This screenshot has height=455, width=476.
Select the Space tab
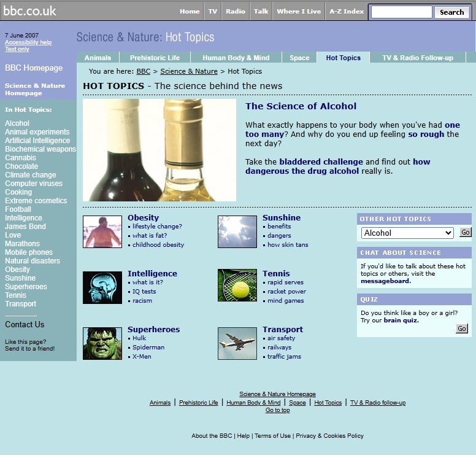pos(299,58)
